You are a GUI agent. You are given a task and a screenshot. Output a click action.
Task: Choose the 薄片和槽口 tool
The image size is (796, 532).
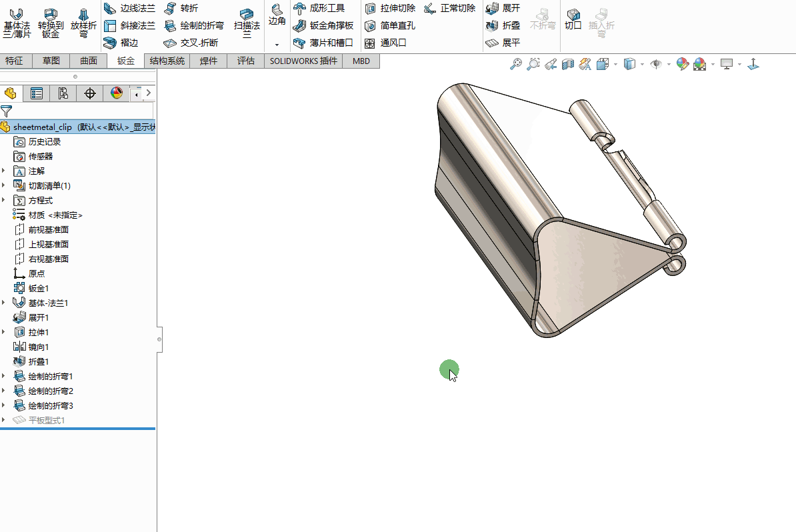click(x=323, y=43)
